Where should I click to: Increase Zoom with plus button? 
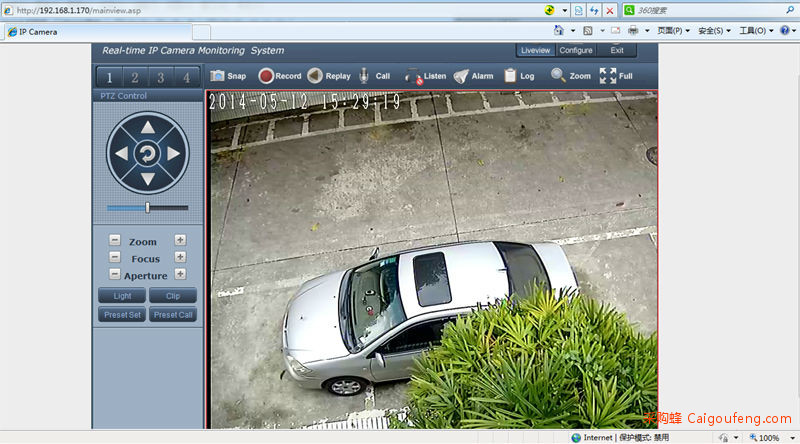point(180,240)
